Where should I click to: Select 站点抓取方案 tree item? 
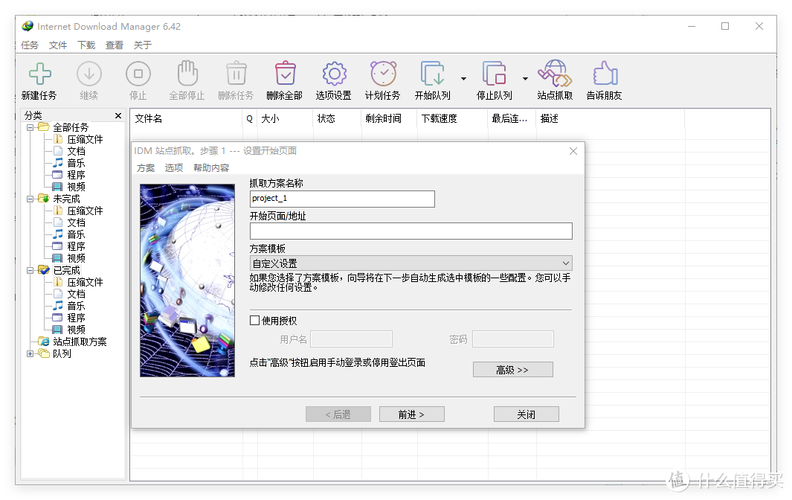pyautogui.click(x=79, y=342)
